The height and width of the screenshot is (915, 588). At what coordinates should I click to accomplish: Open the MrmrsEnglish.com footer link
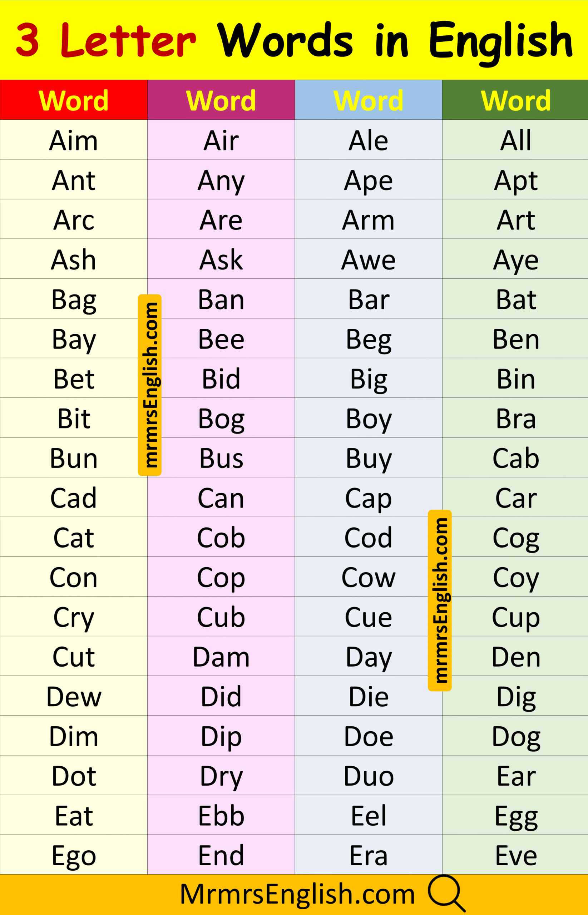point(297,894)
